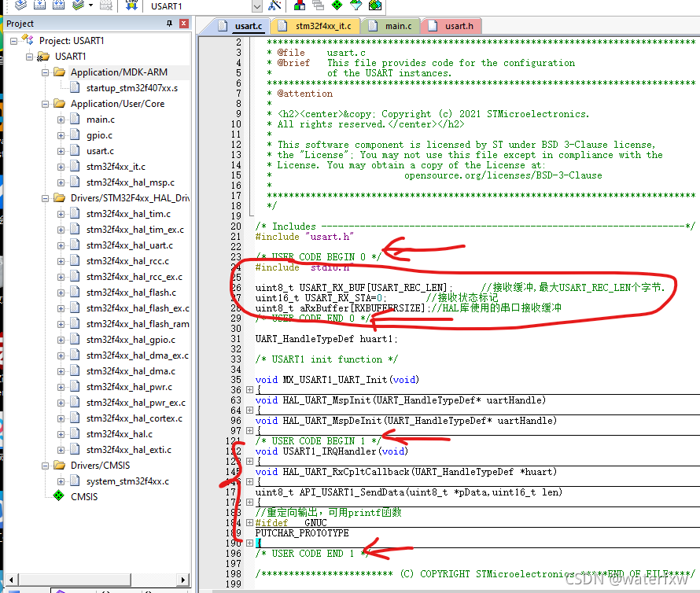Click the Manage Multi-Project Workspace icon
This screenshot has height=593, width=700.
[x=319, y=6]
